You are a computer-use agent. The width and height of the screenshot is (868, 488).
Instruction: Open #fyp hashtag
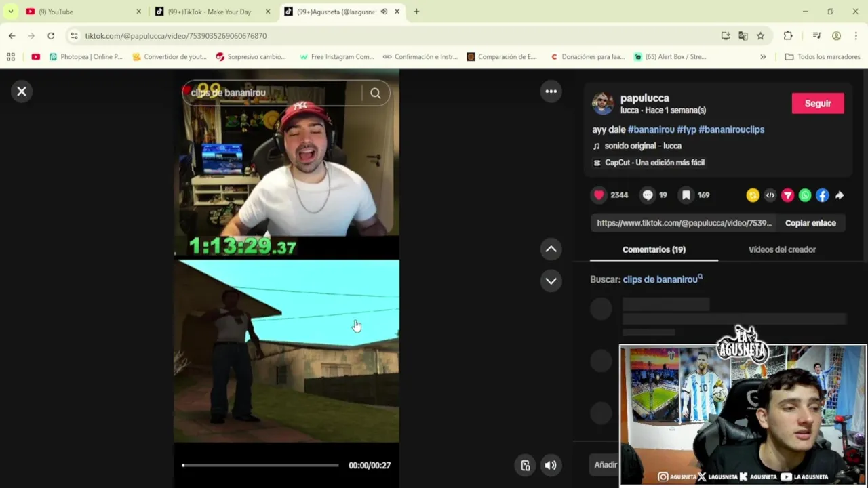pyautogui.click(x=686, y=129)
